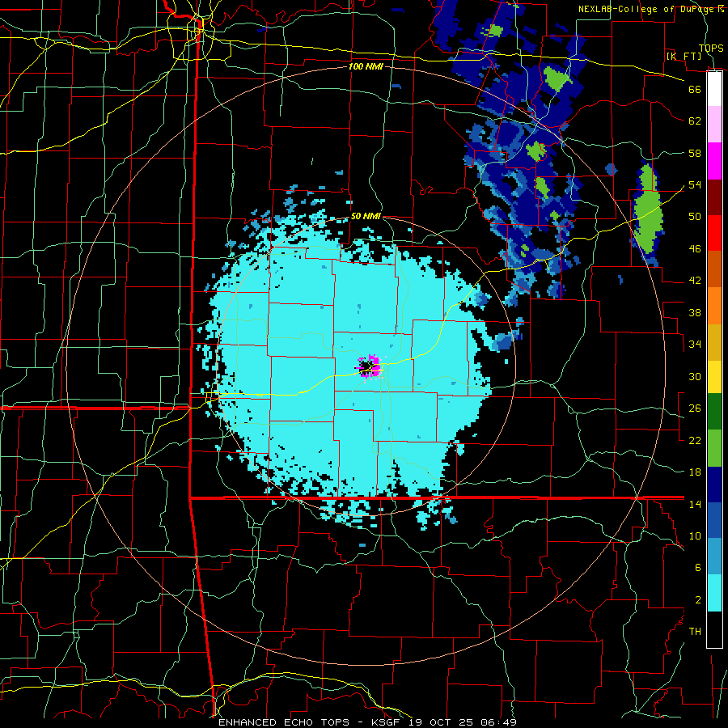The height and width of the screenshot is (728, 728).
Task: Click the legend value '34'
Action: pyautogui.click(x=695, y=345)
